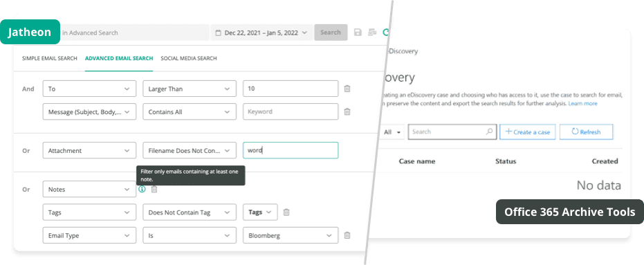The image size is (644, 265).
Task: Click the 'Created' column header
Action: coord(605,161)
